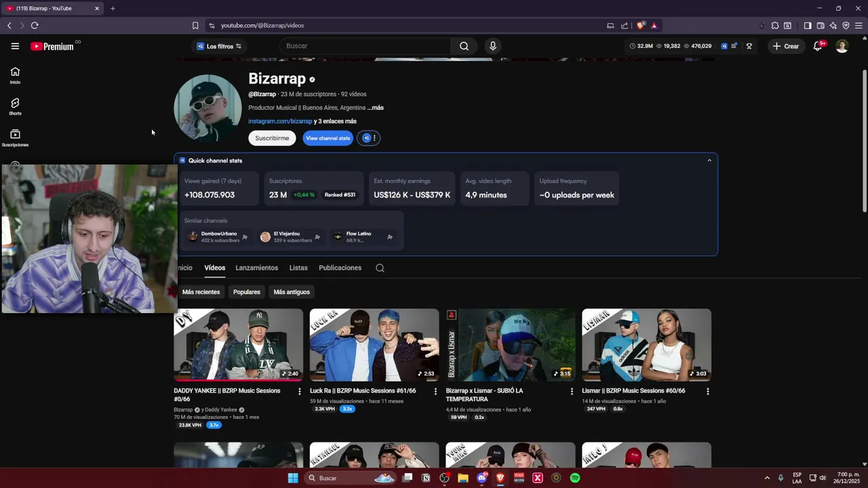Switch to the Vídeos tab
Viewport: 868px width, 488px height.
[215, 268]
